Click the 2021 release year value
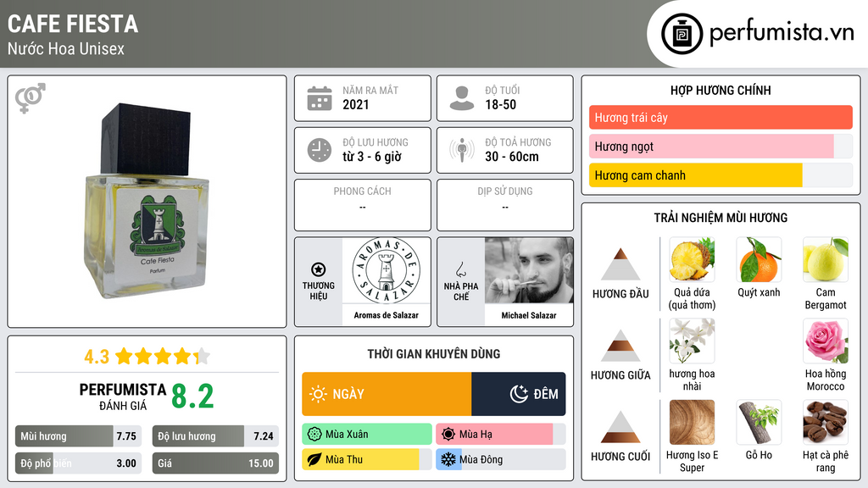This screenshot has width=868, height=488. [x=355, y=104]
